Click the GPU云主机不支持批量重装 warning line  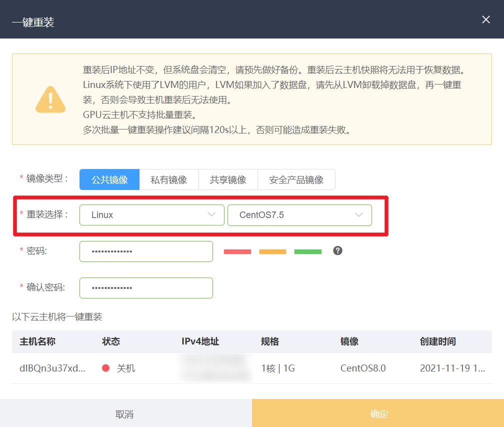tap(140, 115)
